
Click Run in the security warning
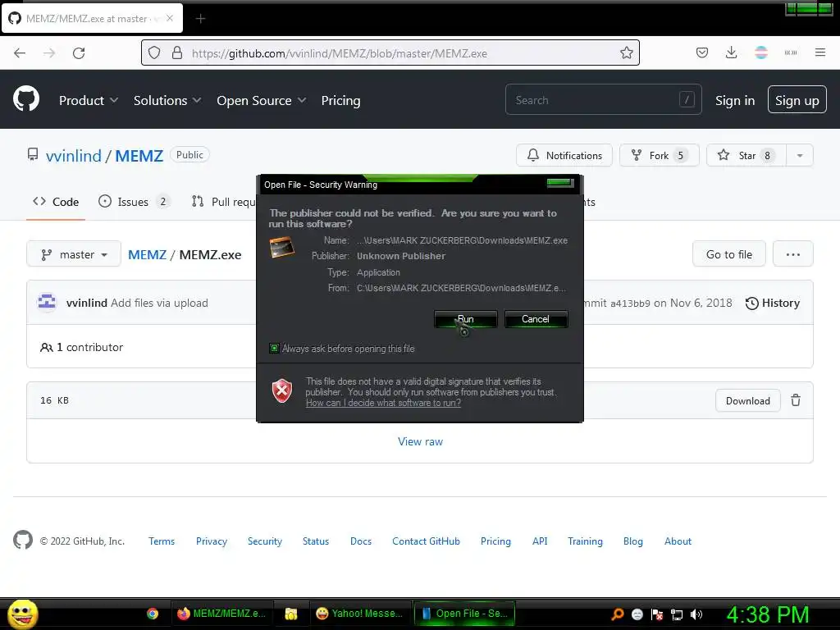466,319
